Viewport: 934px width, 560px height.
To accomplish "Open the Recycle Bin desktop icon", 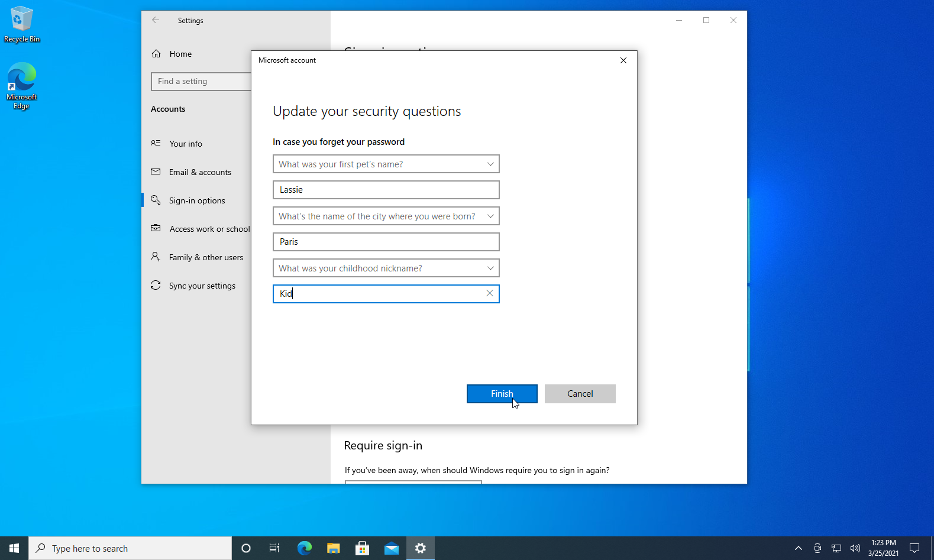I will click(x=22, y=25).
